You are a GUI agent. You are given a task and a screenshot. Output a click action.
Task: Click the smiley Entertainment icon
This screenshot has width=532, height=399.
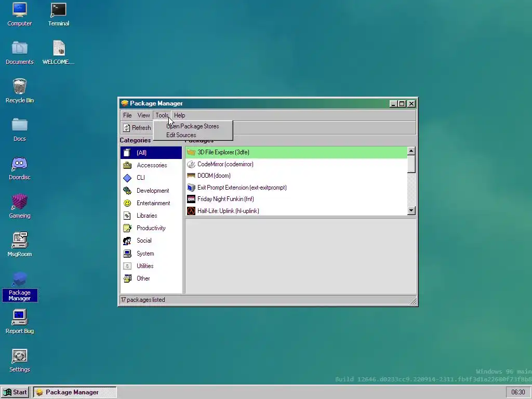pyautogui.click(x=127, y=203)
